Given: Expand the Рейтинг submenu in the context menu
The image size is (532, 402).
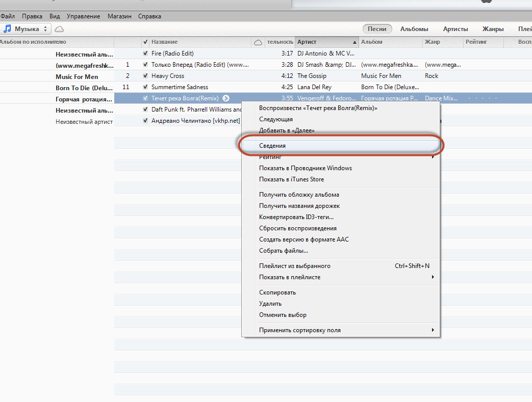Looking at the screenshot, I should click(341, 157).
